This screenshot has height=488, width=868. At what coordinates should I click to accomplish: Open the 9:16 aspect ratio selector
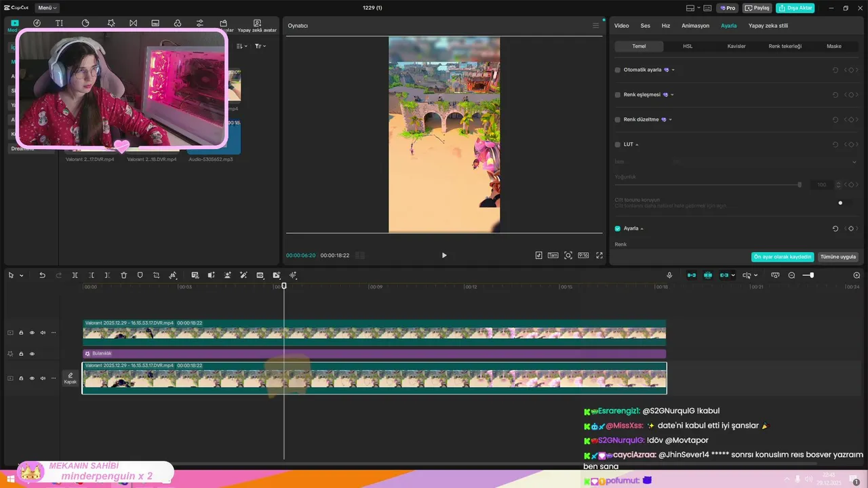click(x=583, y=256)
